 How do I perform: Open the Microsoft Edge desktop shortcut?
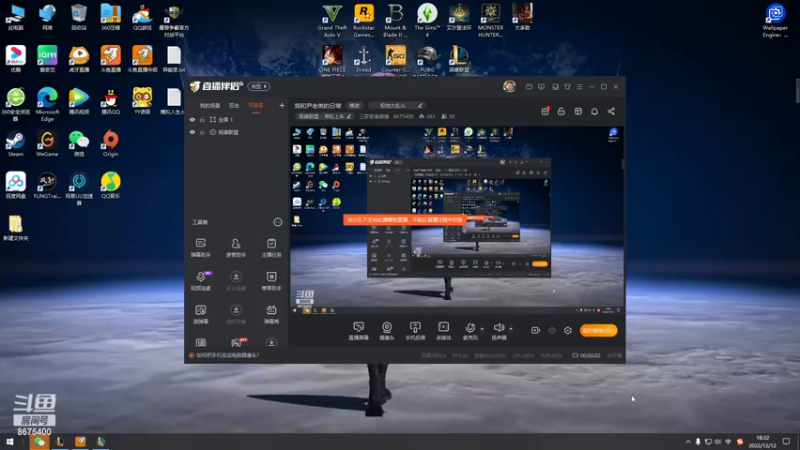point(47,105)
